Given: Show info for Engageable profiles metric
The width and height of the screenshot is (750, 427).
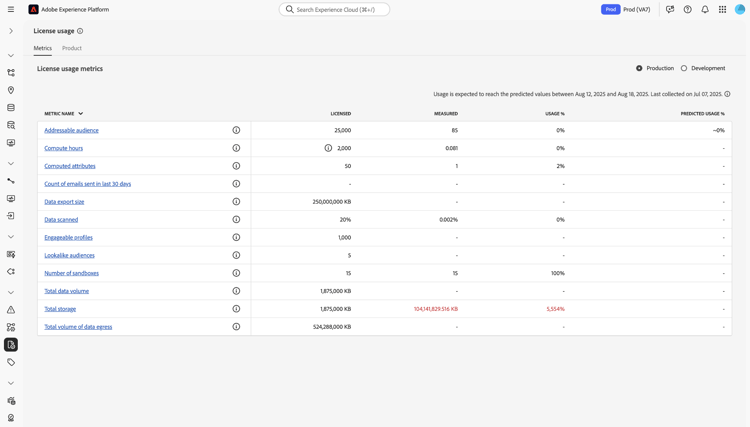Looking at the screenshot, I should (x=236, y=237).
